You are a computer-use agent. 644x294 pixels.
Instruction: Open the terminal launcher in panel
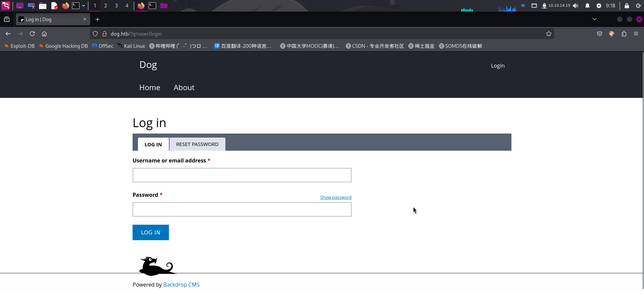tap(76, 6)
